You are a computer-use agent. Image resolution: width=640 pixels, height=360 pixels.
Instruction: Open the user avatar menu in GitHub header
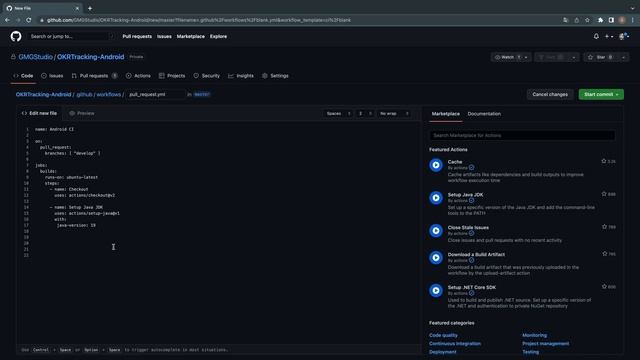(x=624, y=36)
